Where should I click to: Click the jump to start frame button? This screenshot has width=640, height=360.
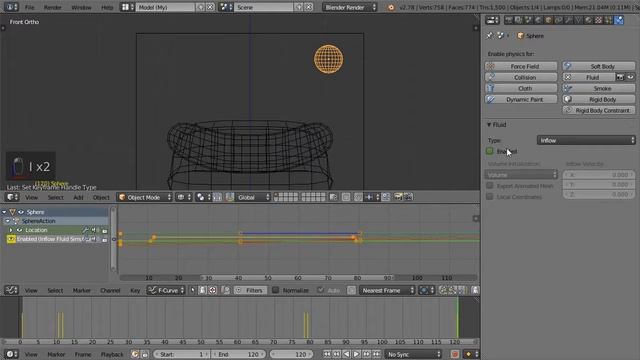(327, 354)
